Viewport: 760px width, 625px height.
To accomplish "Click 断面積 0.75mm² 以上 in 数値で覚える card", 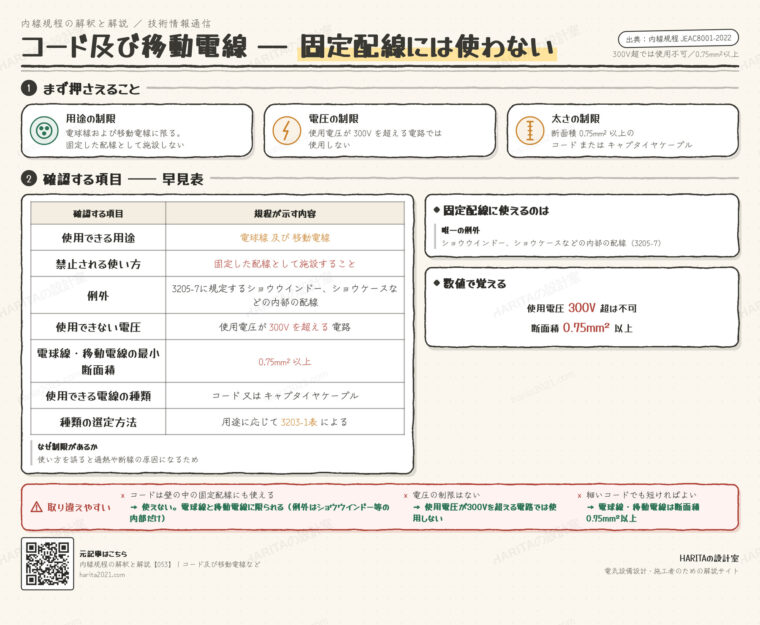I will (582, 328).
